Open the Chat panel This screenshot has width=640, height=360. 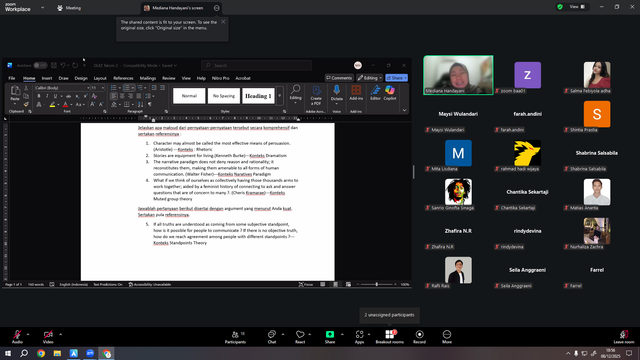coord(272,337)
